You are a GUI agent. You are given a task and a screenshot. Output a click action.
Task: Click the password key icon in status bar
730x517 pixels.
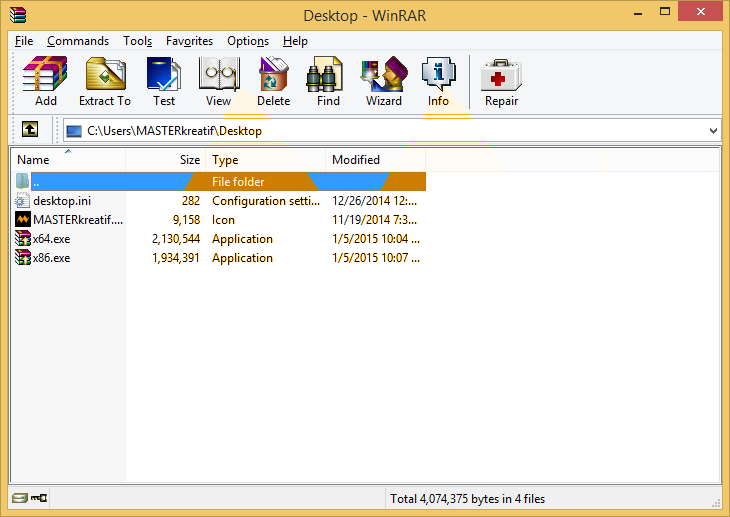39,498
